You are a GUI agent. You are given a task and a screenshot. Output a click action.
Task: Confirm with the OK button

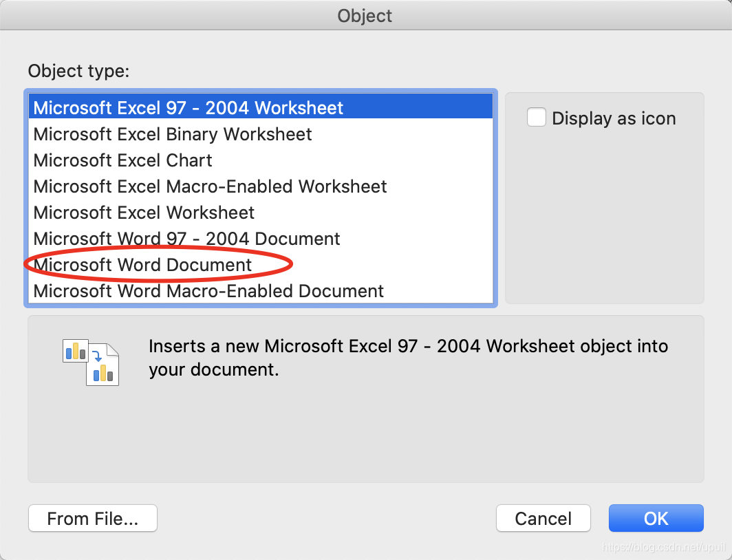[x=656, y=518]
